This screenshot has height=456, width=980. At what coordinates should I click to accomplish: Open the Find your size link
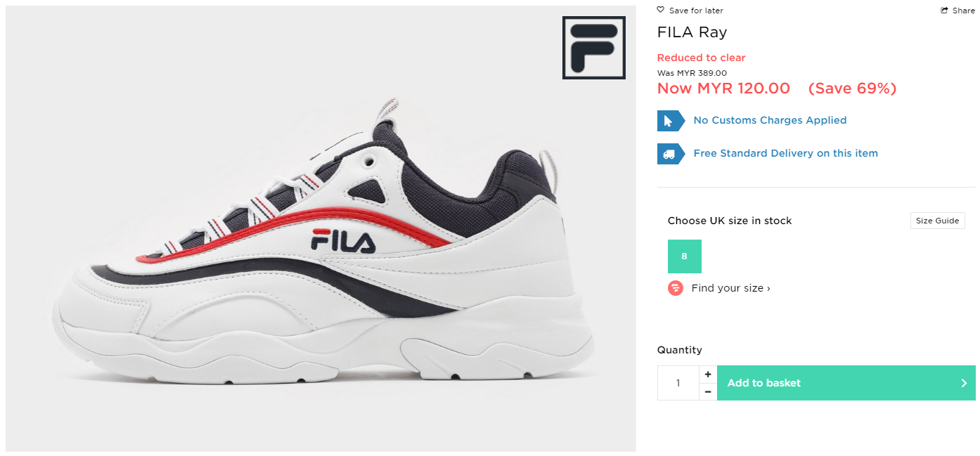click(x=730, y=288)
